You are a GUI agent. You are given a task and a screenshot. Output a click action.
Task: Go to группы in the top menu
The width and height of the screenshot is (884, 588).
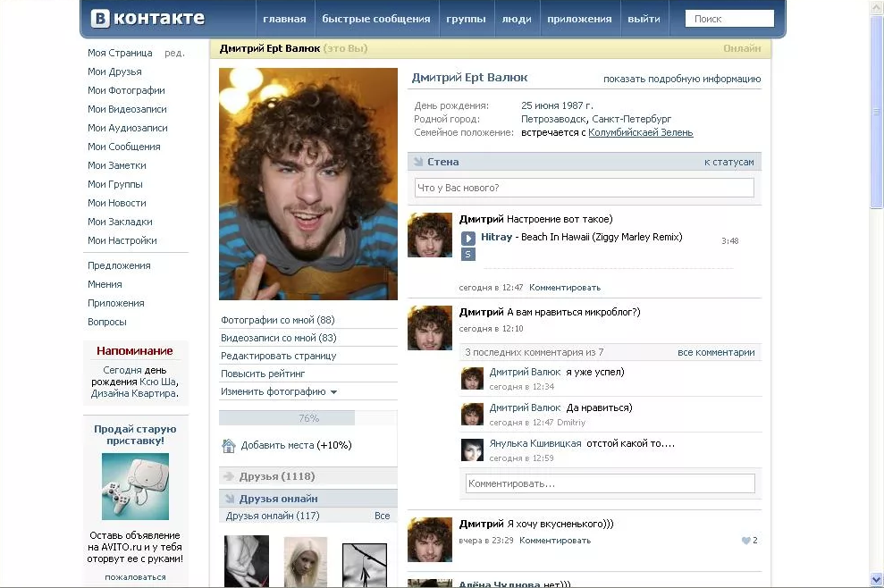click(x=466, y=19)
